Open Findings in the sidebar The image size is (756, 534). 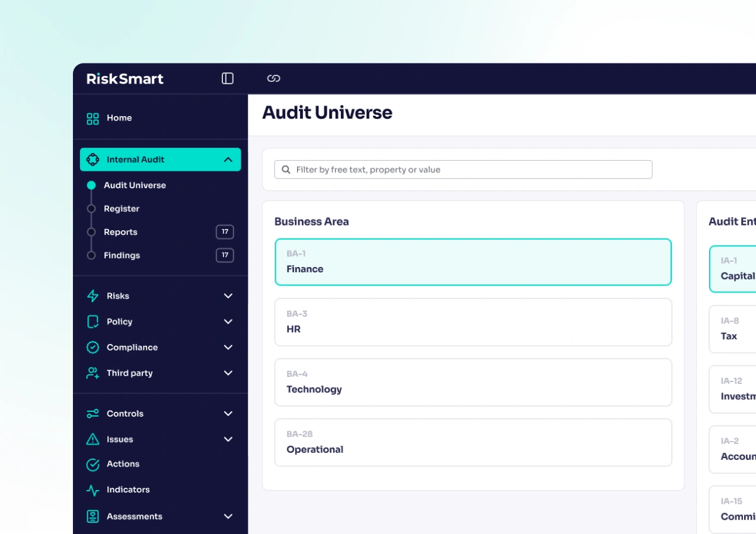point(122,255)
